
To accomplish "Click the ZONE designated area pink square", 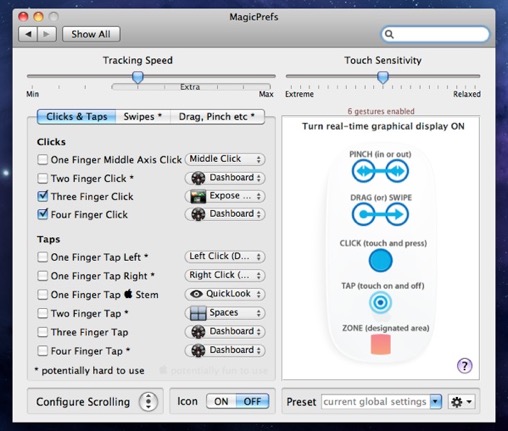I will pos(381,344).
